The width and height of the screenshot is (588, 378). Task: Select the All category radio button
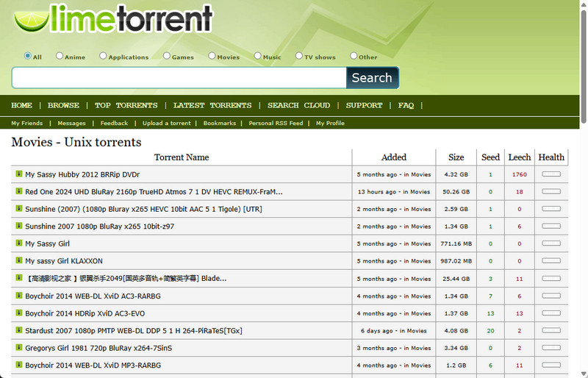tap(27, 56)
